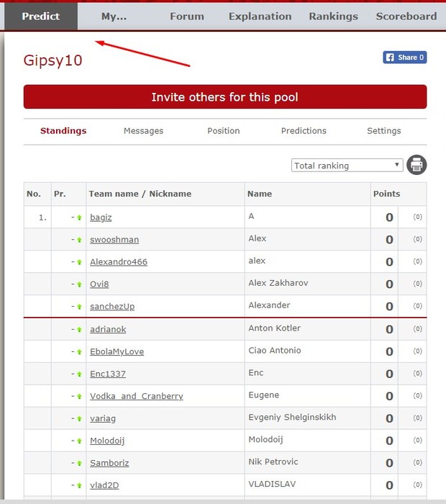This screenshot has height=504, width=446.
Task: Click name cell Alex Zakharov
Action: tap(278, 283)
